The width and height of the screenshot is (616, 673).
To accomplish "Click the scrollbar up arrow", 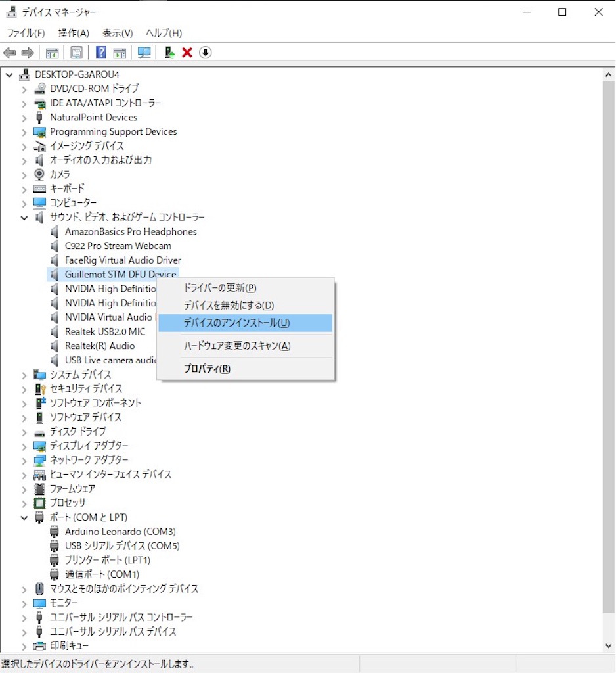I will coord(608,75).
